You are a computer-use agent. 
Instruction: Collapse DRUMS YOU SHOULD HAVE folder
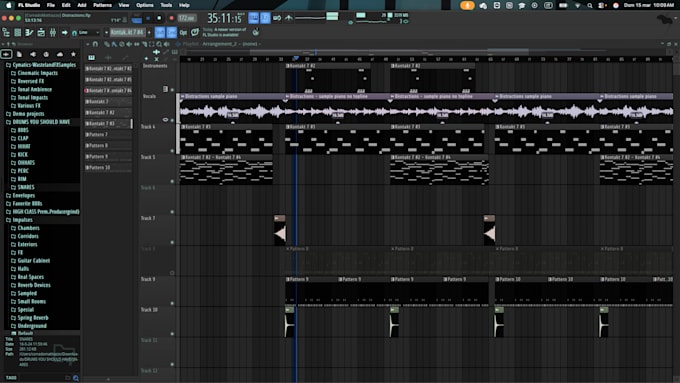(38, 122)
